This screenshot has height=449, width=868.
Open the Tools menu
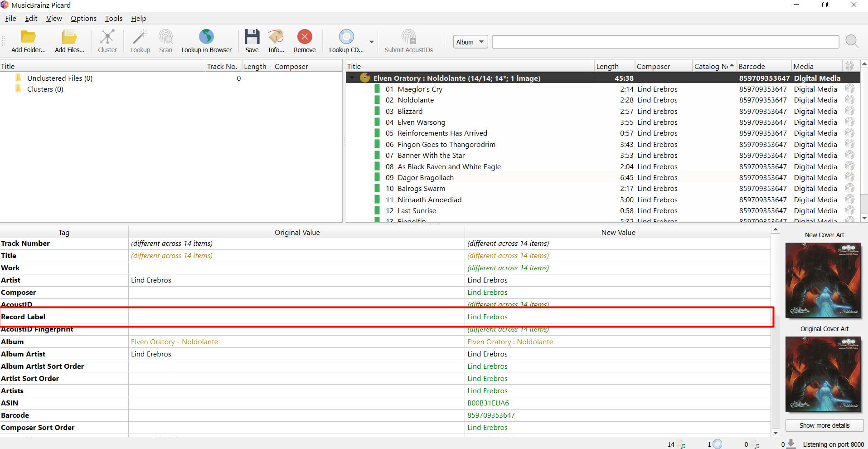(114, 19)
